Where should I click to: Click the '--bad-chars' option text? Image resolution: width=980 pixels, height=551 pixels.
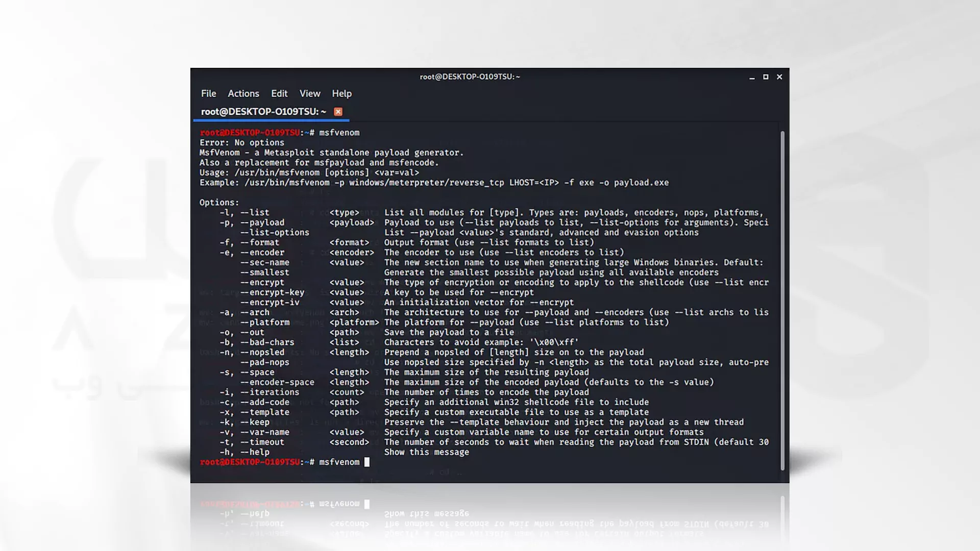click(x=267, y=342)
